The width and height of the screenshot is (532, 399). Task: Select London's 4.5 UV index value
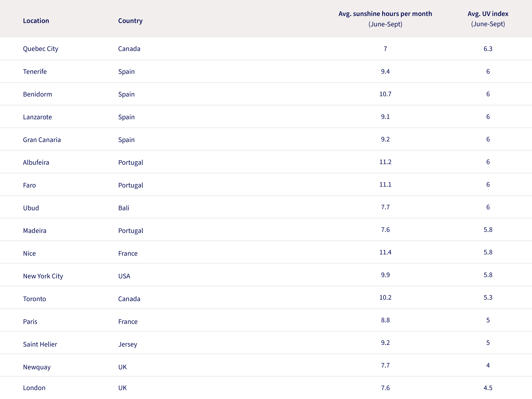click(488, 388)
